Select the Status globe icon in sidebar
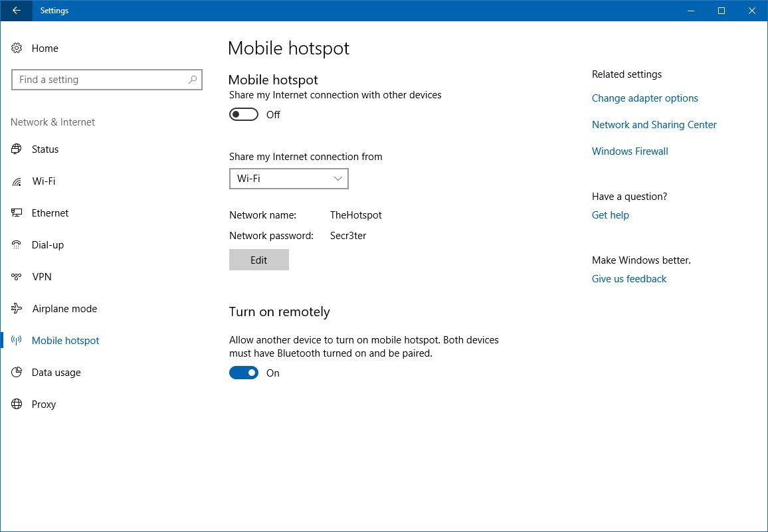Screen dimensions: 768x532 [17, 149]
